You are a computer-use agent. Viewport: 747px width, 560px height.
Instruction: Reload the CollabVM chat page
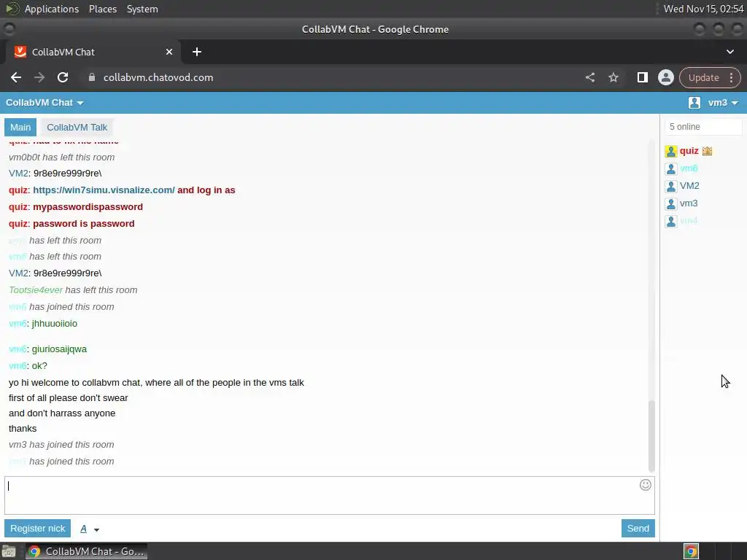coord(63,77)
